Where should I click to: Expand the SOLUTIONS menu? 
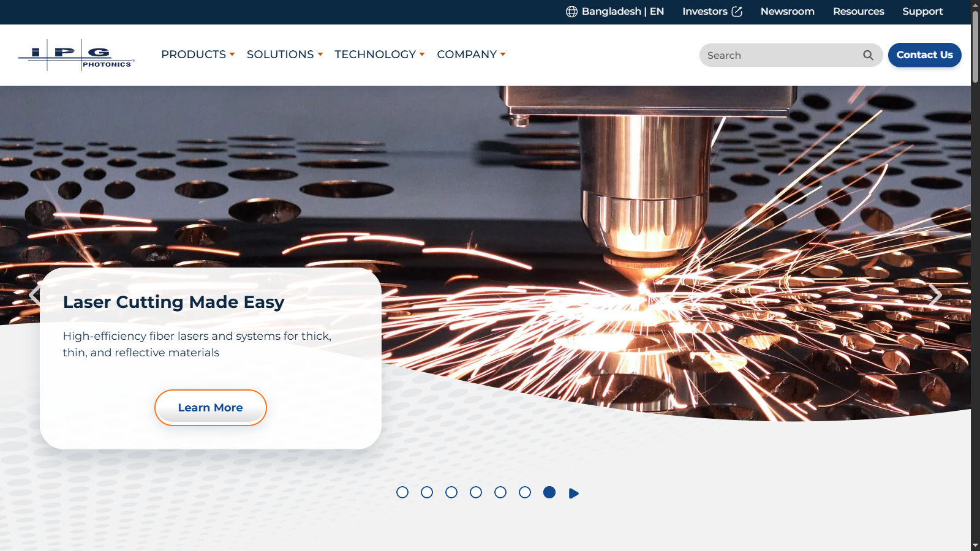285,54
